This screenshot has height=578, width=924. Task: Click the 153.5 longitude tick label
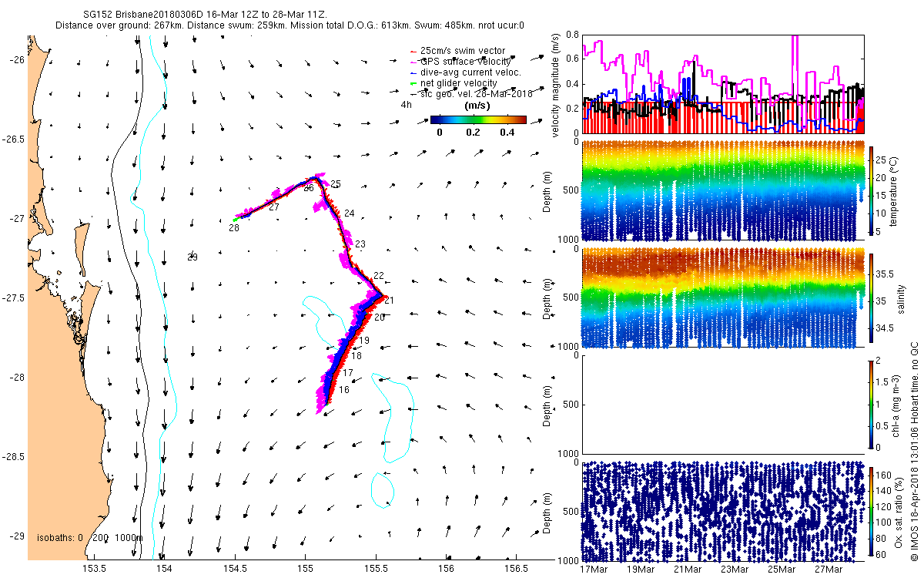[x=94, y=568]
